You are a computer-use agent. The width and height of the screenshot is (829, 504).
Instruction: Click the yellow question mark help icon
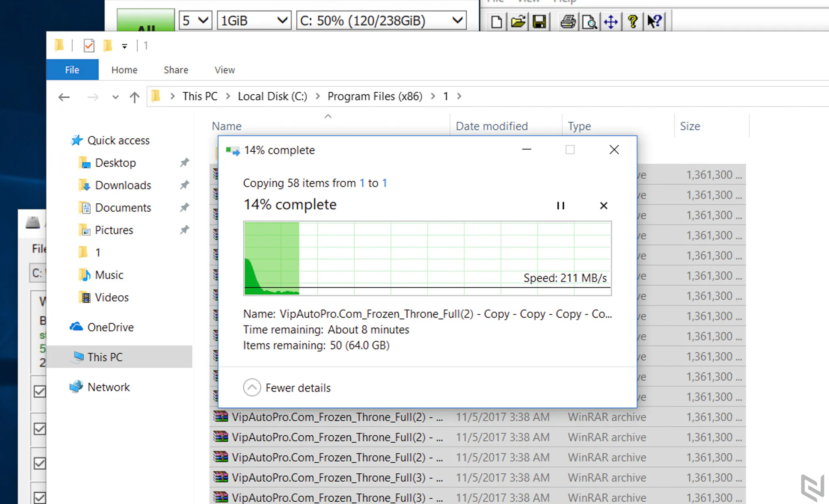pos(633,21)
